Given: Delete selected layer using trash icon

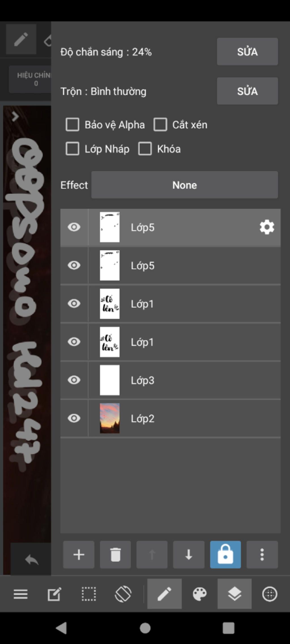Looking at the screenshot, I should (x=115, y=555).
